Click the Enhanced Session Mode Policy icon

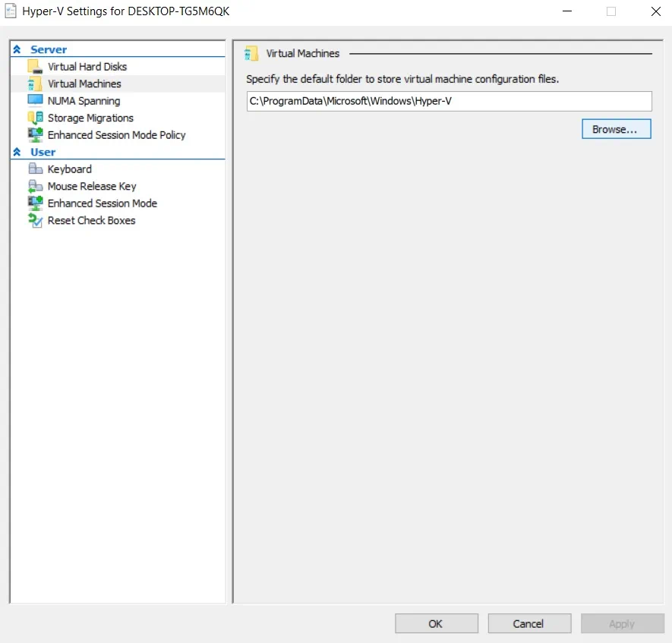click(x=35, y=135)
